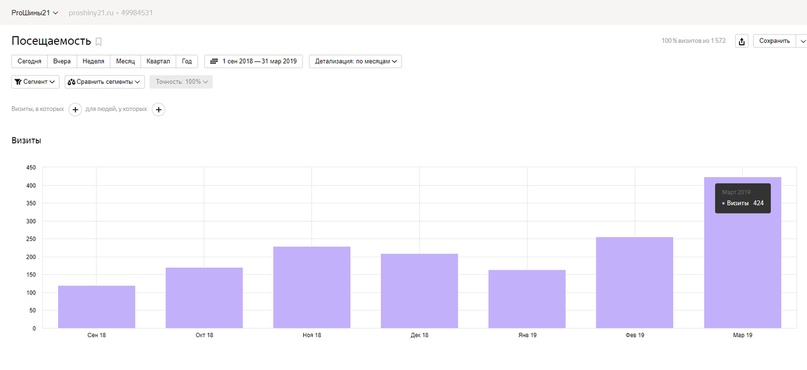Click the Визиты chart heading
The height and width of the screenshot is (370, 807).
coord(26,140)
